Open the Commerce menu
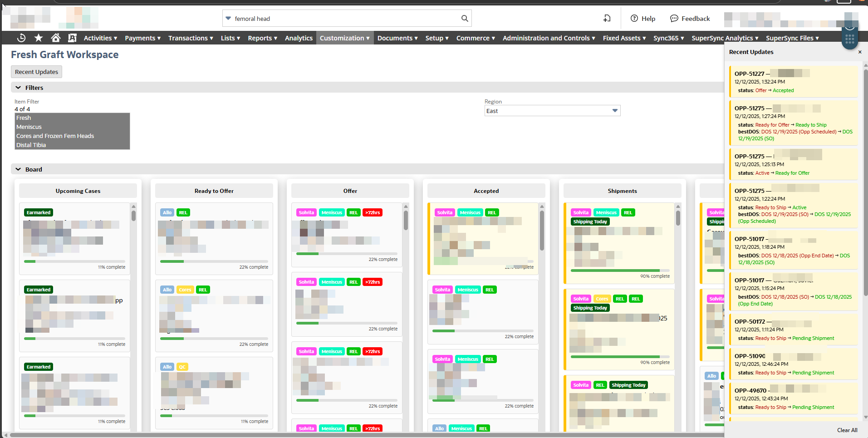 [x=476, y=38]
